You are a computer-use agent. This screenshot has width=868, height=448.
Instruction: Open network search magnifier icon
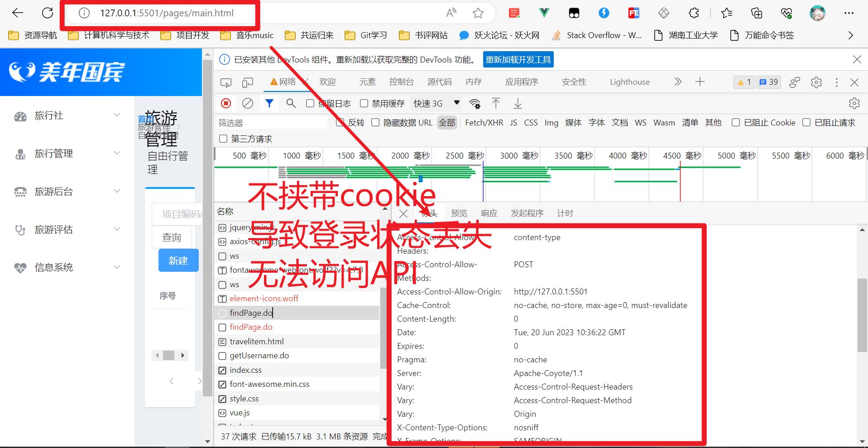(x=291, y=103)
